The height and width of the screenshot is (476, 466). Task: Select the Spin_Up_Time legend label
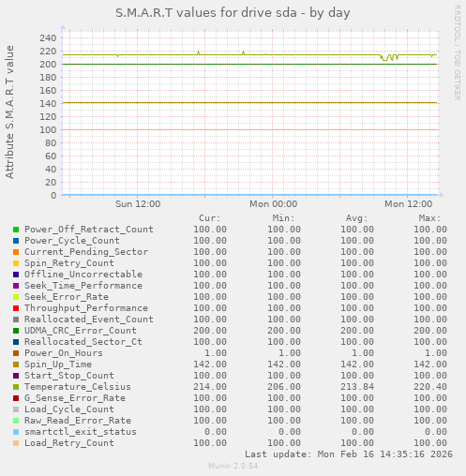pos(58,364)
